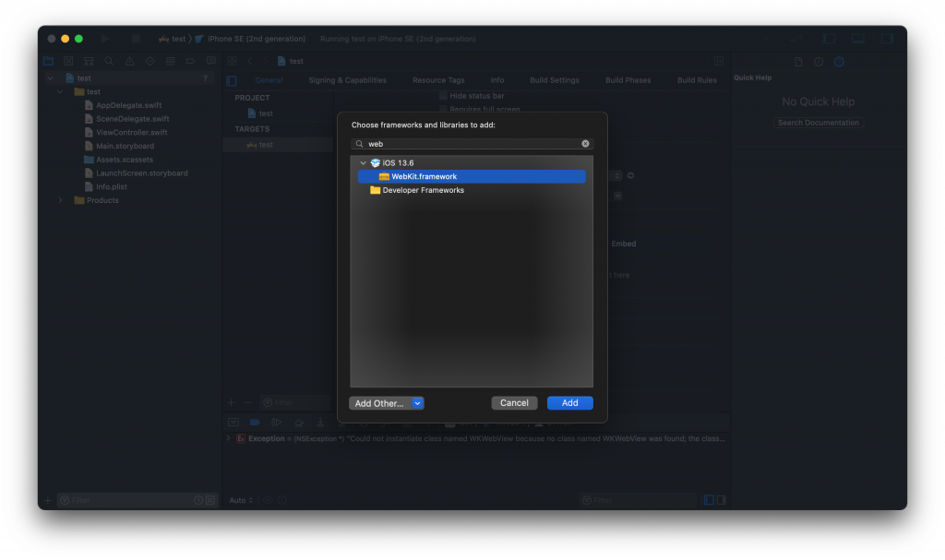The width and height of the screenshot is (945, 560).
Task: Add a new target with plus button
Action: point(231,402)
